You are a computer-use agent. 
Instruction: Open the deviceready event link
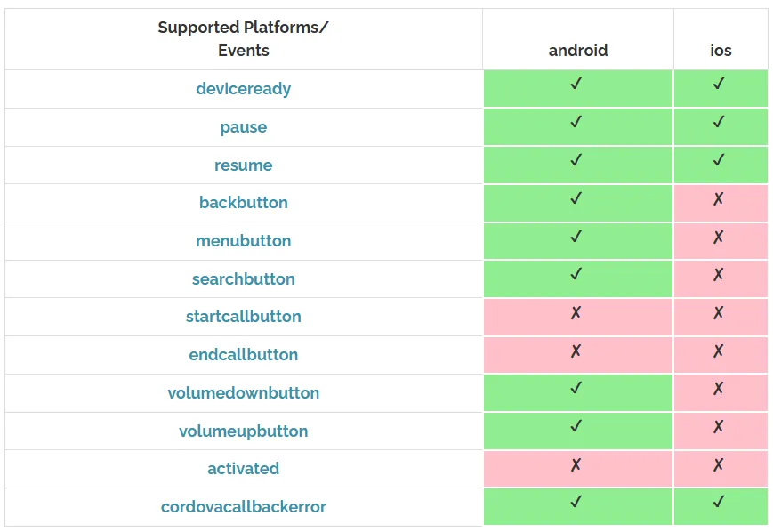tap(243, 89)
